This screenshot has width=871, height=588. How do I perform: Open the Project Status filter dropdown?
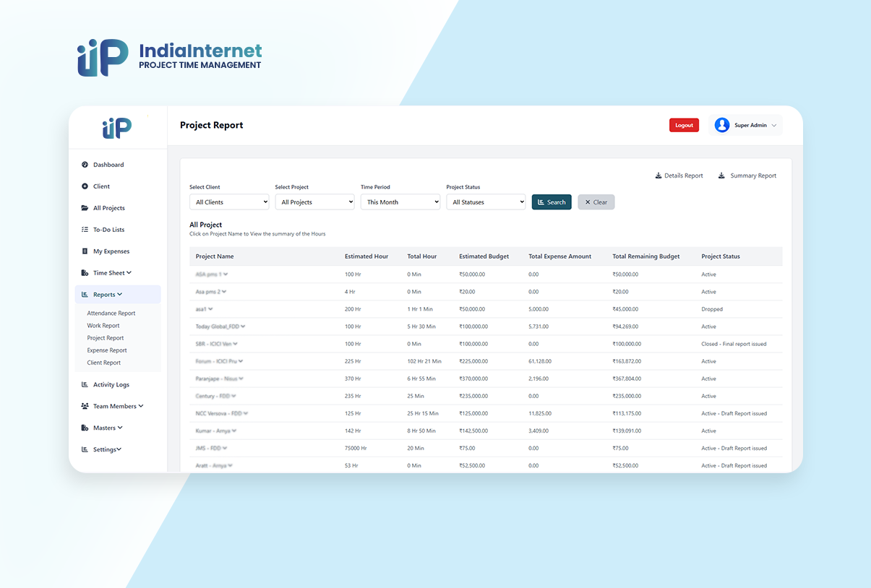coord(486,202)
